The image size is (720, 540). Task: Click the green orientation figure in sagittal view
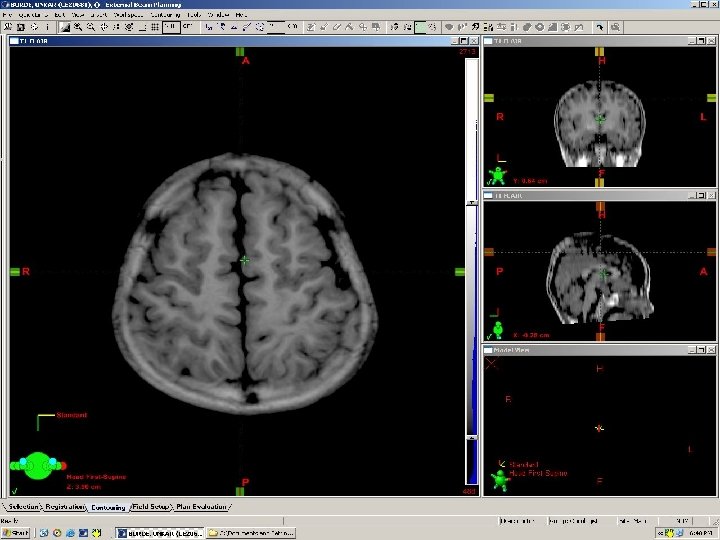pos(497,329)
